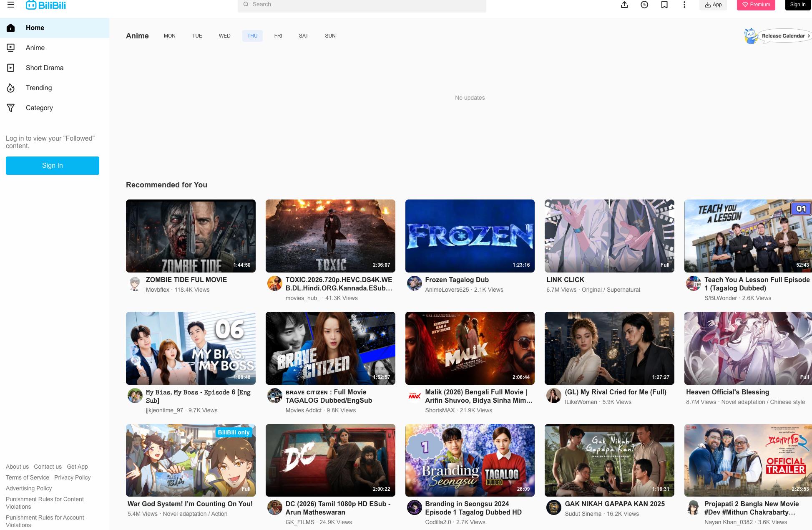Open the Contact us link
Viewport: 812px width, 530px height.
click(48, 467)
